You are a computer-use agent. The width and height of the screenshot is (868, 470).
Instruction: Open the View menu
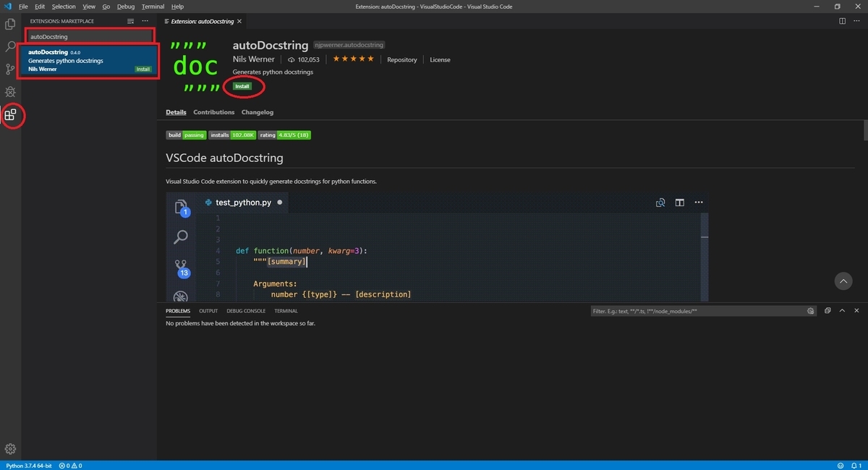(89, 7)
